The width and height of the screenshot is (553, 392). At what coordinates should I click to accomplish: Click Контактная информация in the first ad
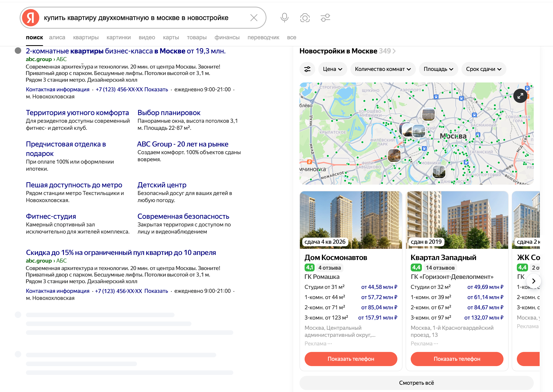click(x=57, y=90)
